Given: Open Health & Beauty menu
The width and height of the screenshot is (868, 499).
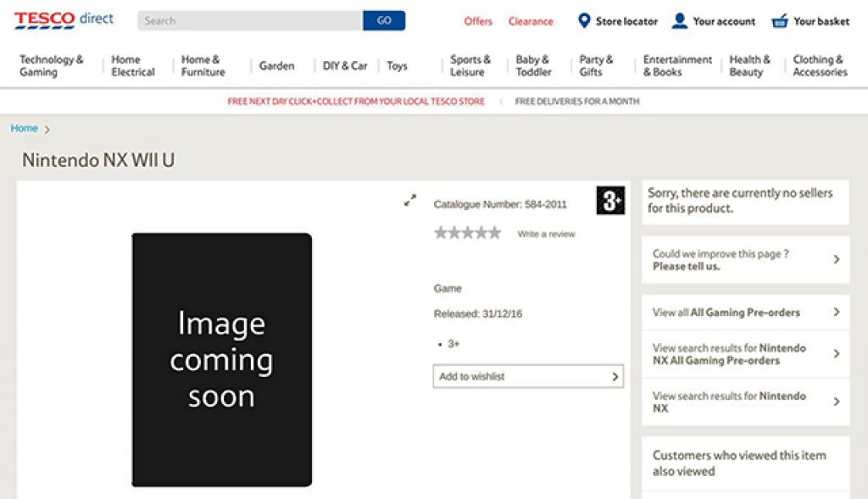Looking at the screenshot, I should point(749,65).
